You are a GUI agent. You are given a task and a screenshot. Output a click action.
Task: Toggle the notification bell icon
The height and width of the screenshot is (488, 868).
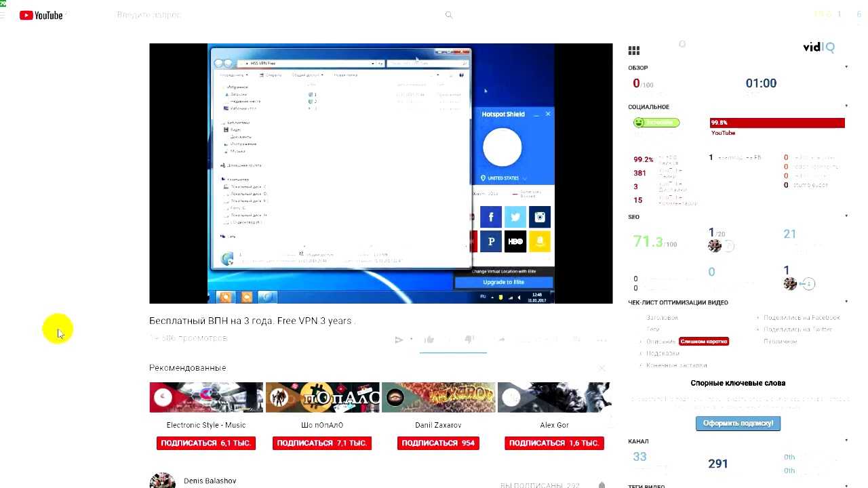point(601,485)
